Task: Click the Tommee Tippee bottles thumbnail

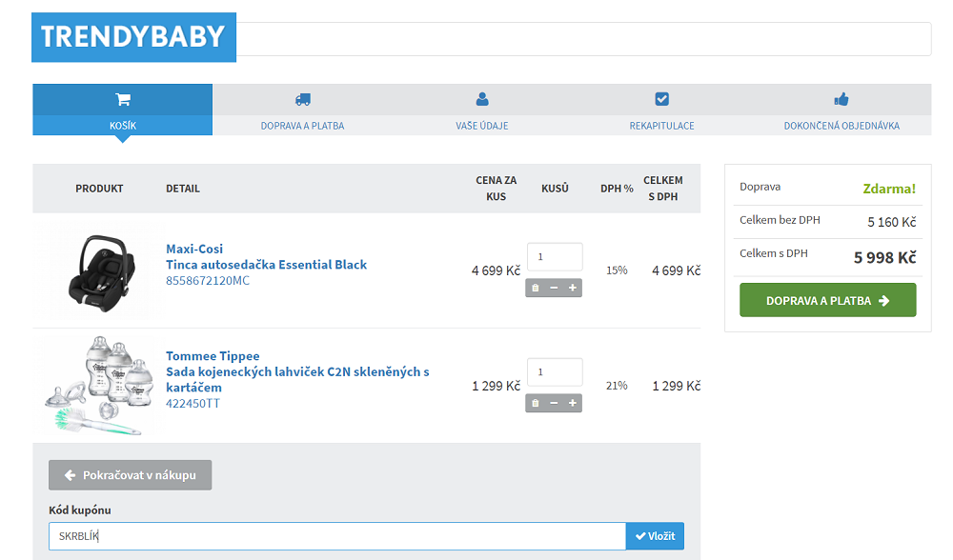Action: pyautogui.click(x=100, y=386)
